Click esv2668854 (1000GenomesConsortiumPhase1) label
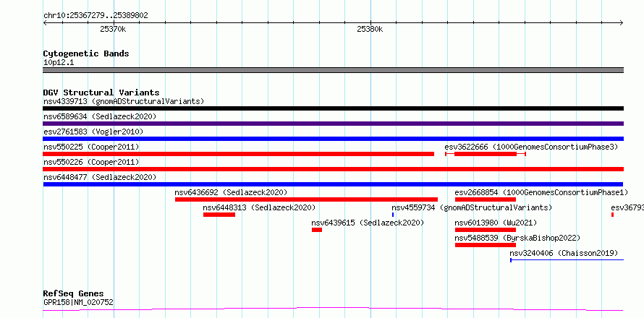 tap(542, 192)
